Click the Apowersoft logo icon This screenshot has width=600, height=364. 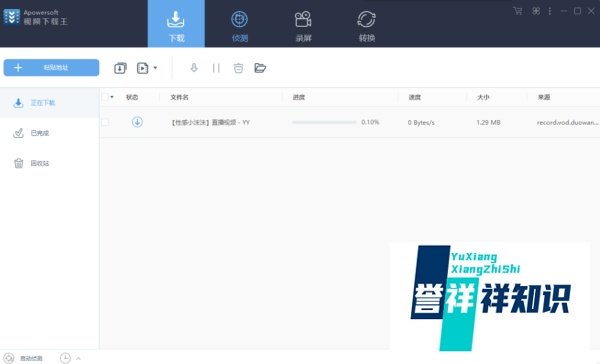(x=11, y=16)
